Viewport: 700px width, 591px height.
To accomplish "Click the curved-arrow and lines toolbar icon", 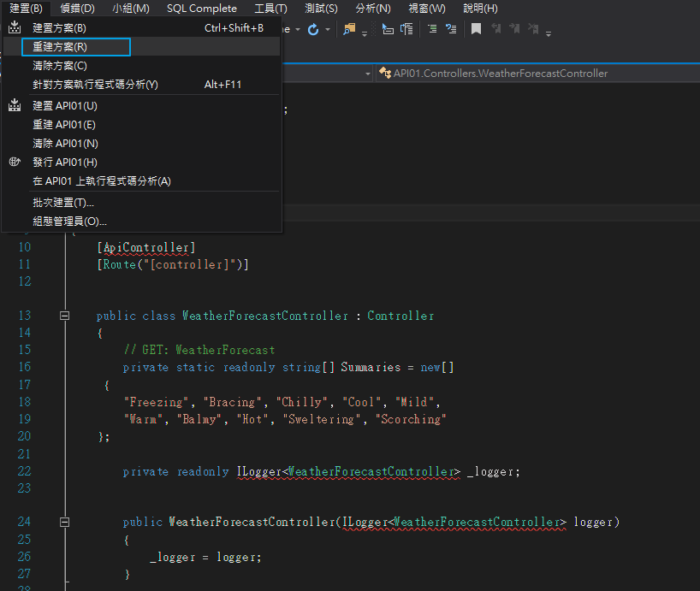I will pos(451,29).
